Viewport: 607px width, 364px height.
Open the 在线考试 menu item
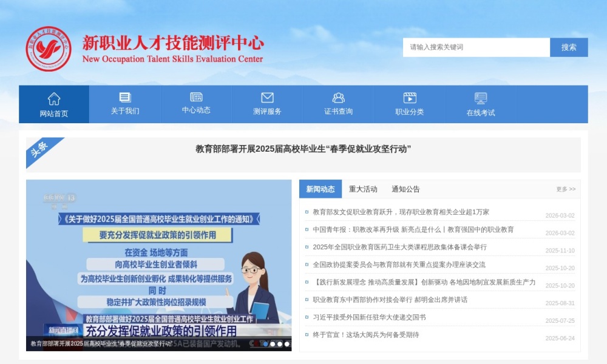click(x=480, y=104)
